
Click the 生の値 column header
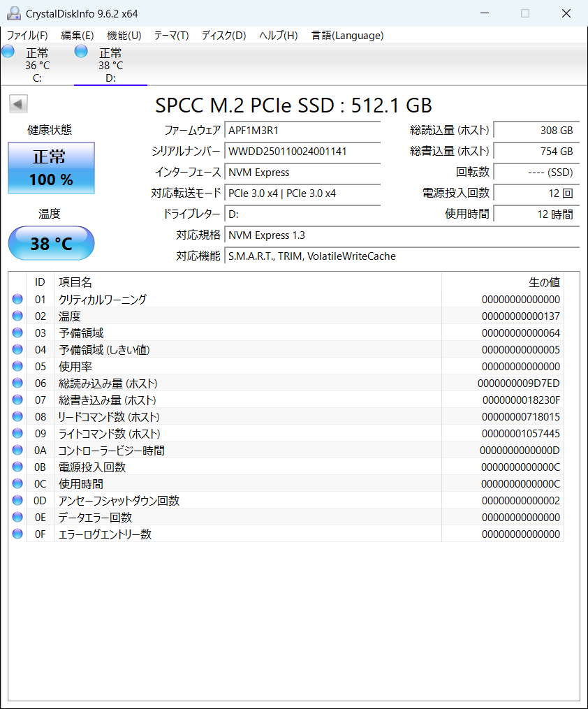point(503,282)
